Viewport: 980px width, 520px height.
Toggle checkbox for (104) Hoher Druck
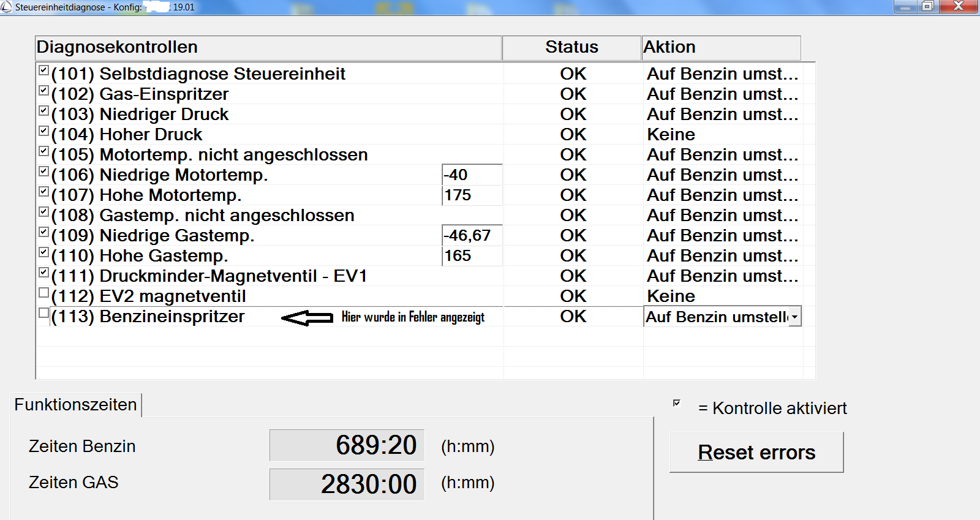point(43,130)
